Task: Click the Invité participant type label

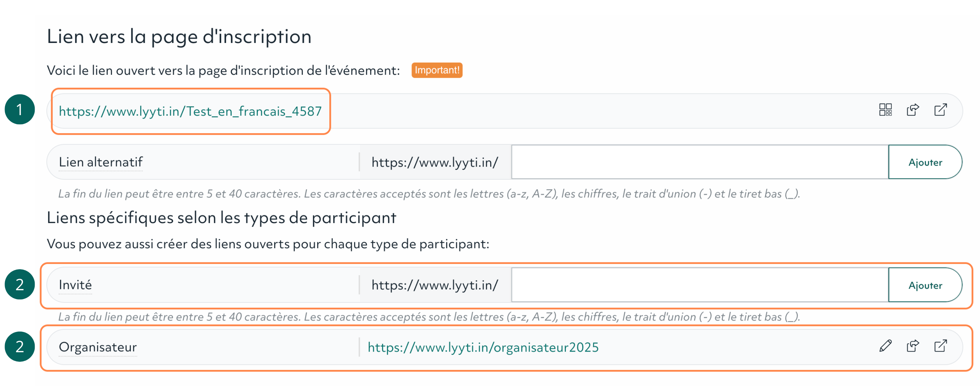Action: pos(75,285)
